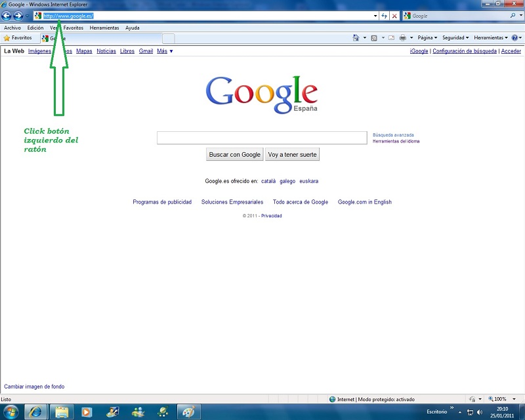Switch Google to galego
This screenshot has width=525, height=420.
(x=287, y=181)
